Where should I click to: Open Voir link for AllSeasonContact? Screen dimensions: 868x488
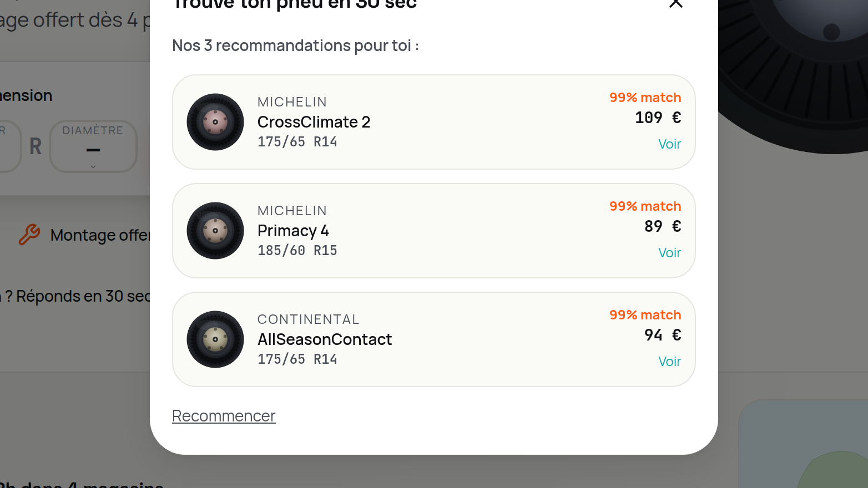pyautogui.click(x=669, y=362)
